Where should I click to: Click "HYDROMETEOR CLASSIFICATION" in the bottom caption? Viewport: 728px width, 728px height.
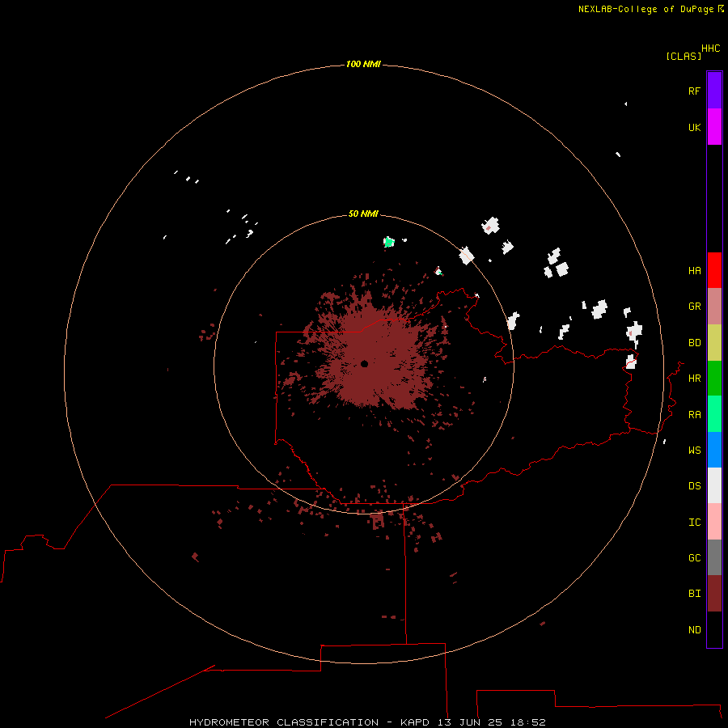284,722
